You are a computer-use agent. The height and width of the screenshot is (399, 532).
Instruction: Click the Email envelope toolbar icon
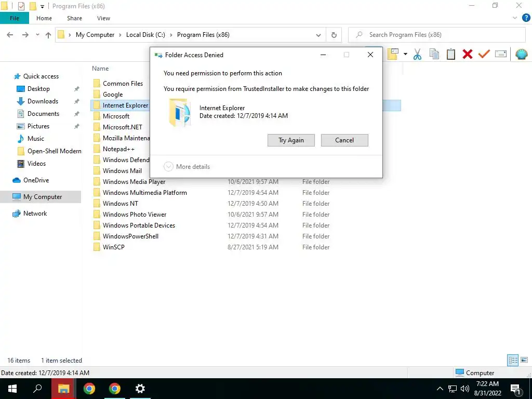[500, 54]
